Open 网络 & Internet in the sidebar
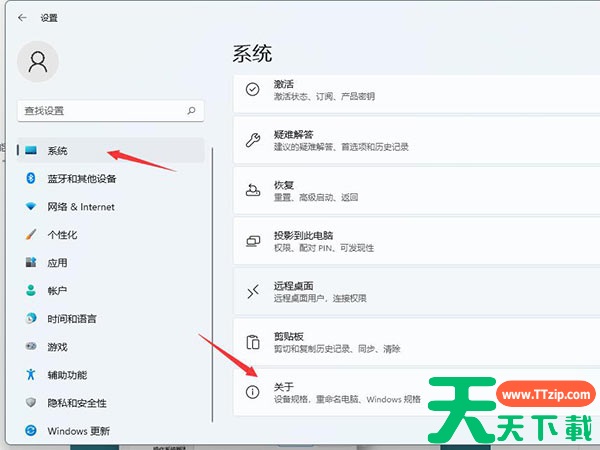 (x=111, y=207)
